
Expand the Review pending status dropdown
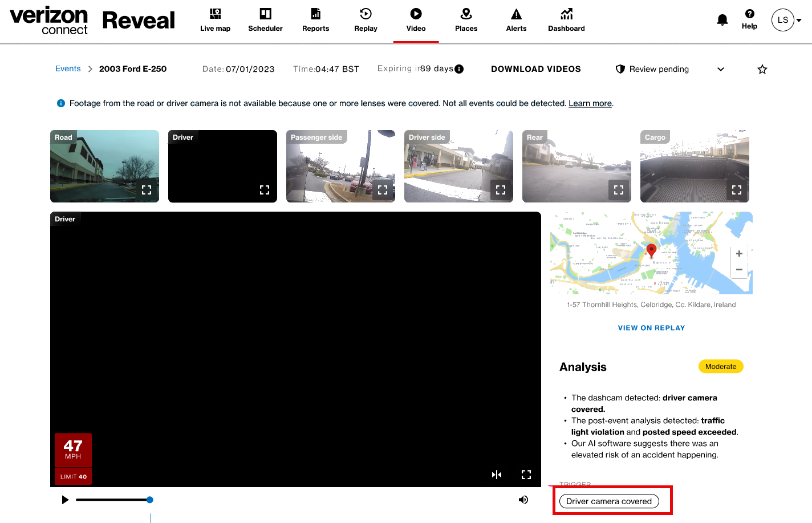pyautogui.click(x=721, y=69)
